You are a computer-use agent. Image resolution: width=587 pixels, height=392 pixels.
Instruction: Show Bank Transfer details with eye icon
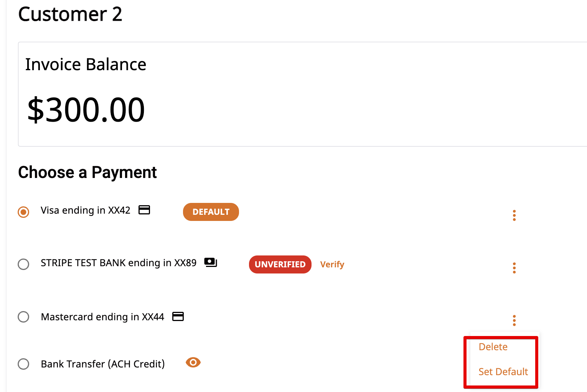click(193, 362)
